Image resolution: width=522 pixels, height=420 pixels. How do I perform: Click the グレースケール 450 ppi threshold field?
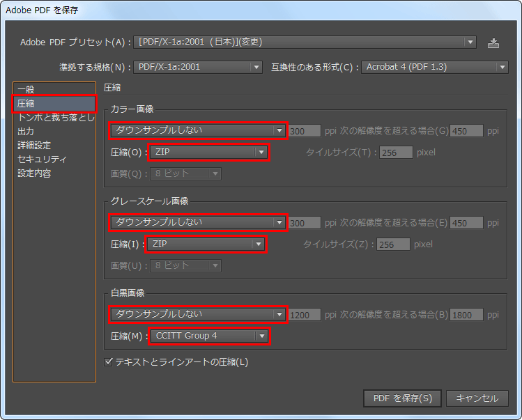click(x=466, y=223)
